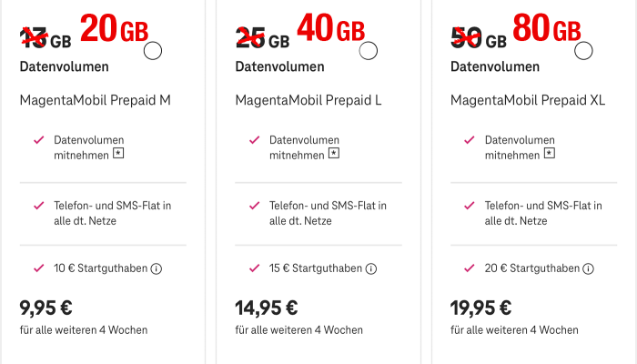Open footnote star icon in Prepaid L card

[x=335, y=156]
